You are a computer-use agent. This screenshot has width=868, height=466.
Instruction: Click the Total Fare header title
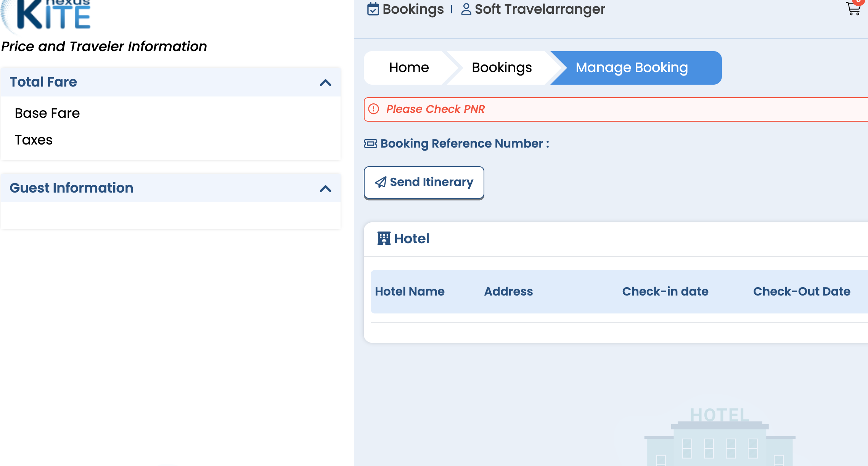coord(43,82)
